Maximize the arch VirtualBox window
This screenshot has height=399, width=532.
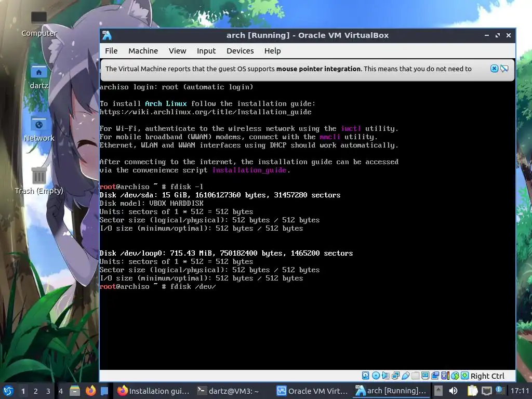click(497, 35)
